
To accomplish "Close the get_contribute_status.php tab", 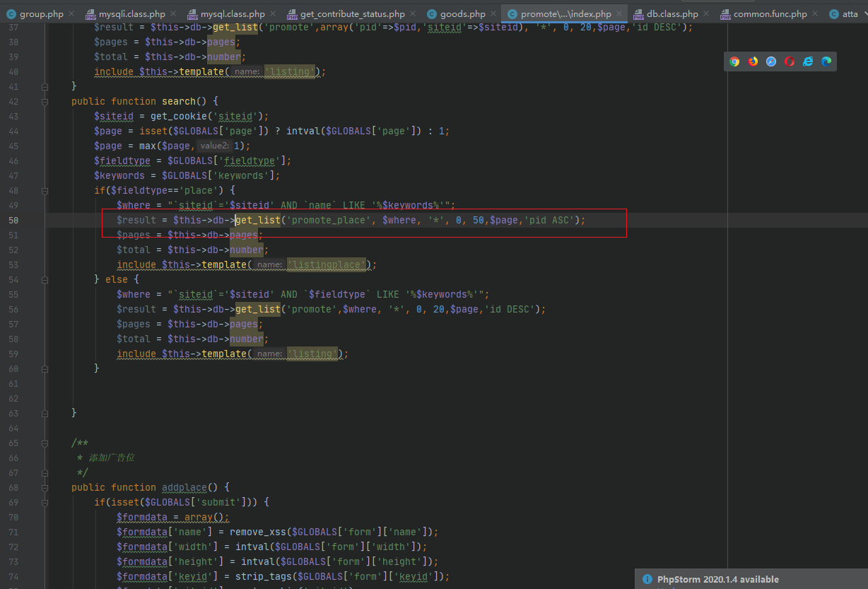I will click(x=413, y=14).
